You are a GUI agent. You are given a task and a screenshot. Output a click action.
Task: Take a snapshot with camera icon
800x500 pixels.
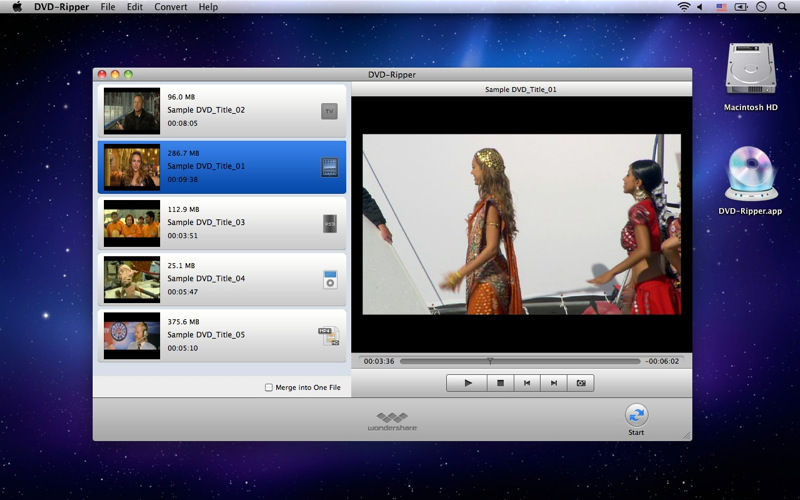point(581,383)
